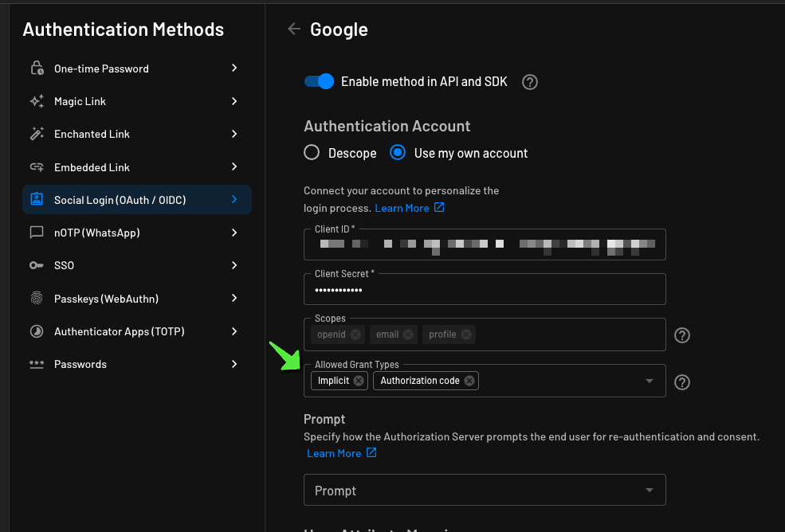Select the Descope radio button
Image resolution: width=785 pixels, height=532 pixels.
[x=311, y=152]
